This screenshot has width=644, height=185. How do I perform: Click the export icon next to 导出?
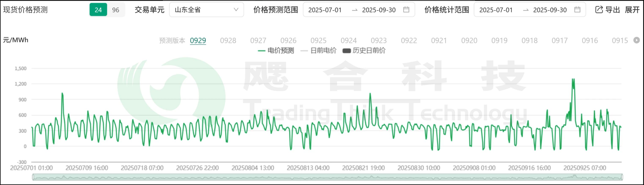coord(599,10)
